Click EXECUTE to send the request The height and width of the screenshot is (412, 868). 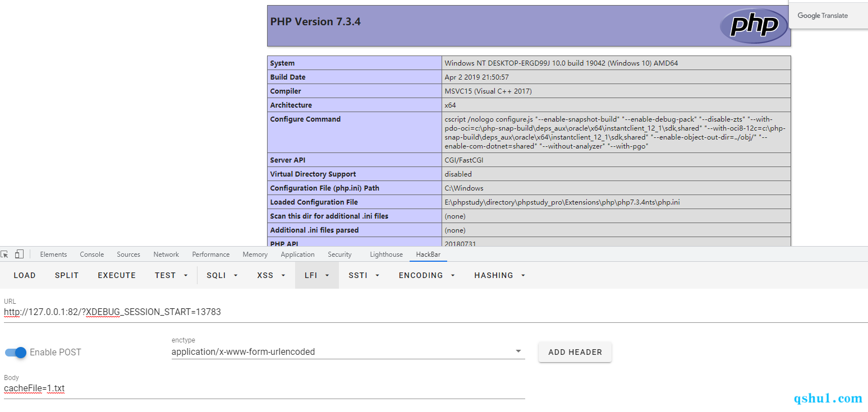(x=117, y=275)
